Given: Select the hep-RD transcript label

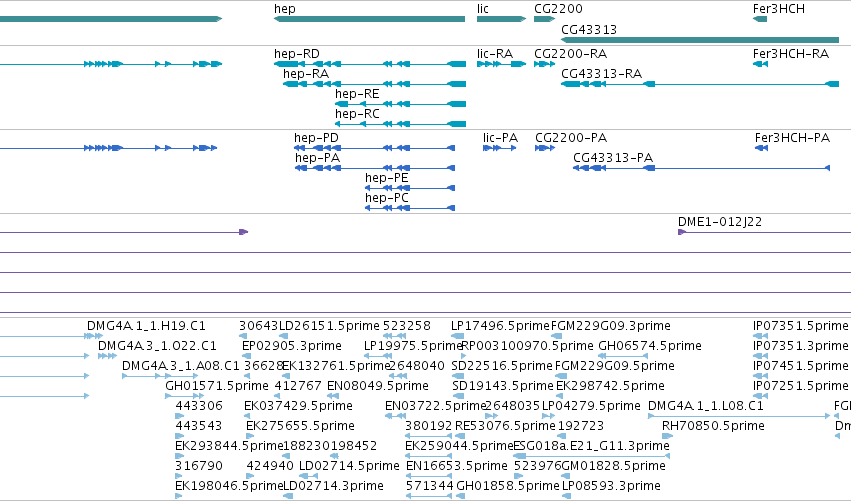Looking at the screenshot, I should tap(297, 54).
